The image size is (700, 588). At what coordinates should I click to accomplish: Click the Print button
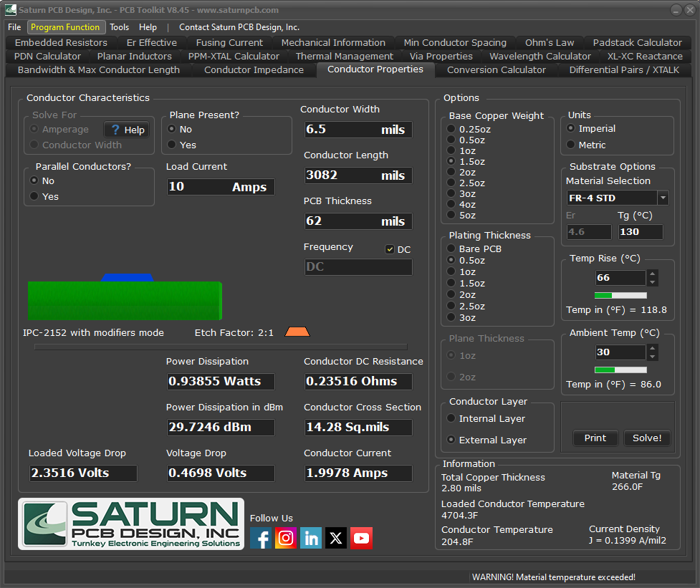(x=595, y=438)
